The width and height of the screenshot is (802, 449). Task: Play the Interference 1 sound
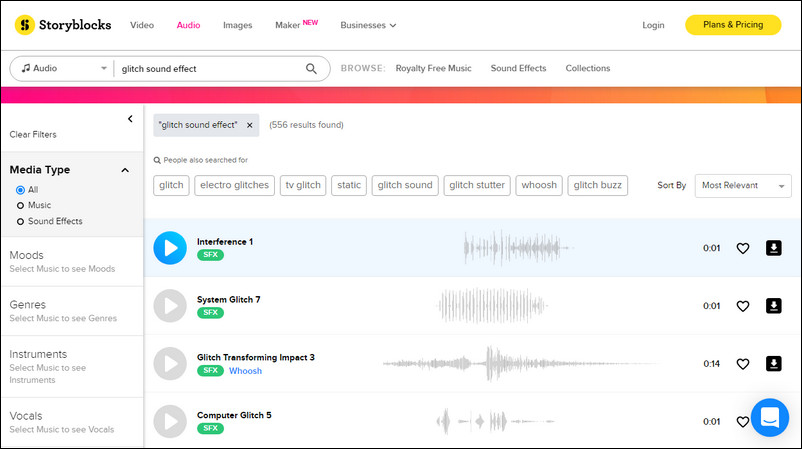point(170,248)
